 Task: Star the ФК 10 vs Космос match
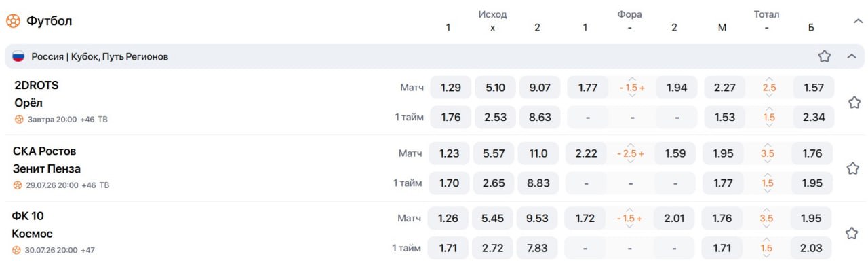[x=852, y=233]
